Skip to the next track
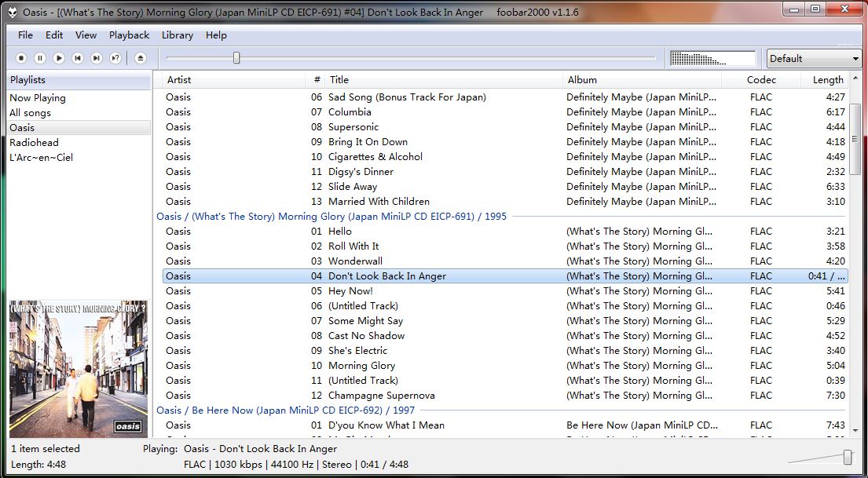The image size is (868, 478). point(97,58)
